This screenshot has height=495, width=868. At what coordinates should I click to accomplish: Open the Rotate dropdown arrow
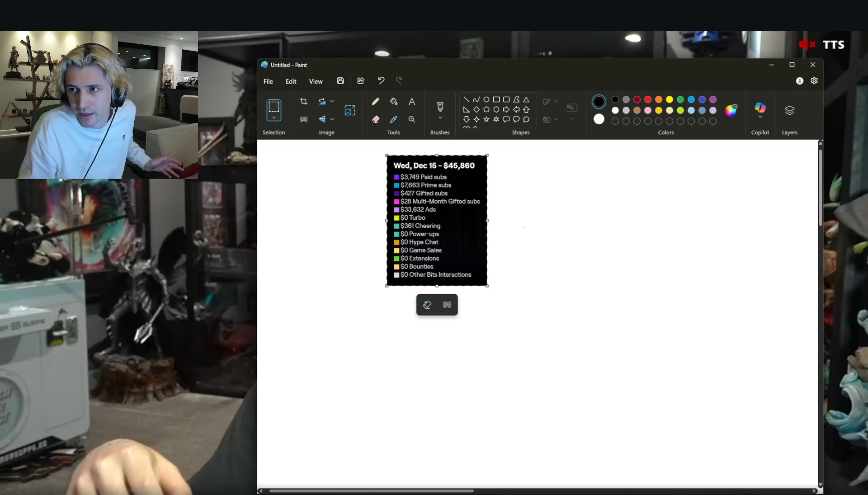(332, 101)
